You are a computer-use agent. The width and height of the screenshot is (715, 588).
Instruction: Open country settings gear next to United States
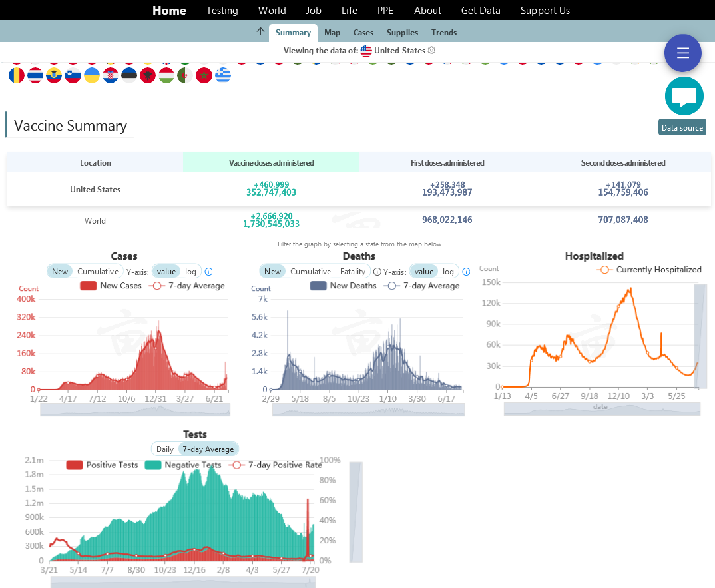[x=431, y=51]
